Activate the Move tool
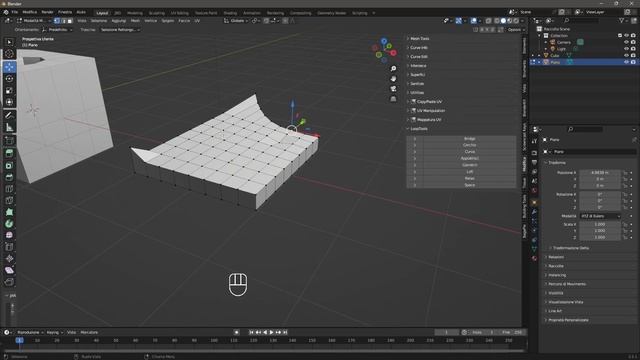 coord(9,67)
